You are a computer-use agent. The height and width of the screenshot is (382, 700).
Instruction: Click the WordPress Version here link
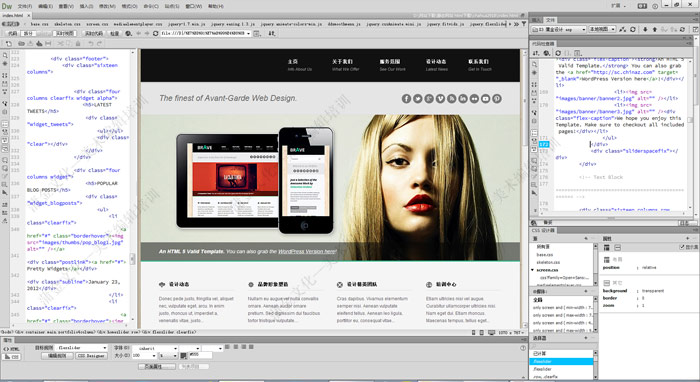point(307,252)
